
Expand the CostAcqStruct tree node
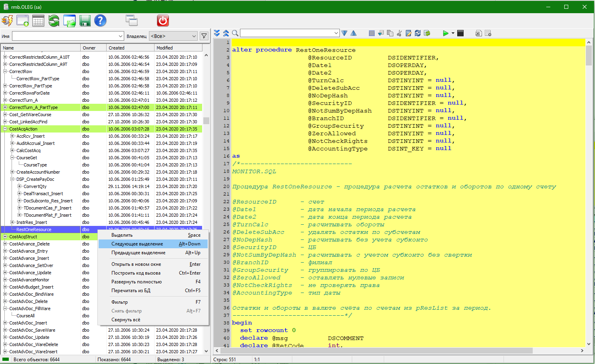[x=5, y=237]
